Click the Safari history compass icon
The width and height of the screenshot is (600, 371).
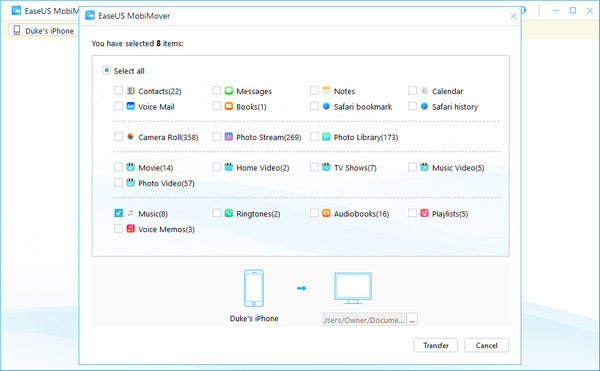(424, 106)
